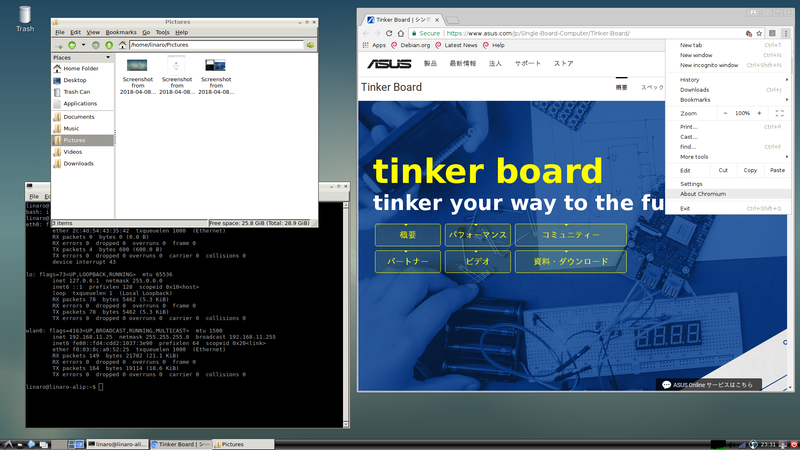Select Applications in Places sidebar

click(82, 104)
